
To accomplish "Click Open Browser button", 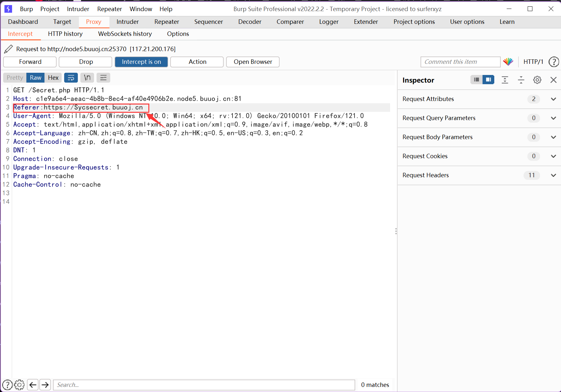I will [253, 62].
